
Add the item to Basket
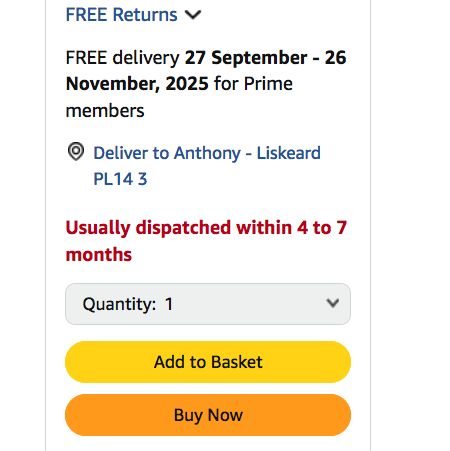click(208, 362)
